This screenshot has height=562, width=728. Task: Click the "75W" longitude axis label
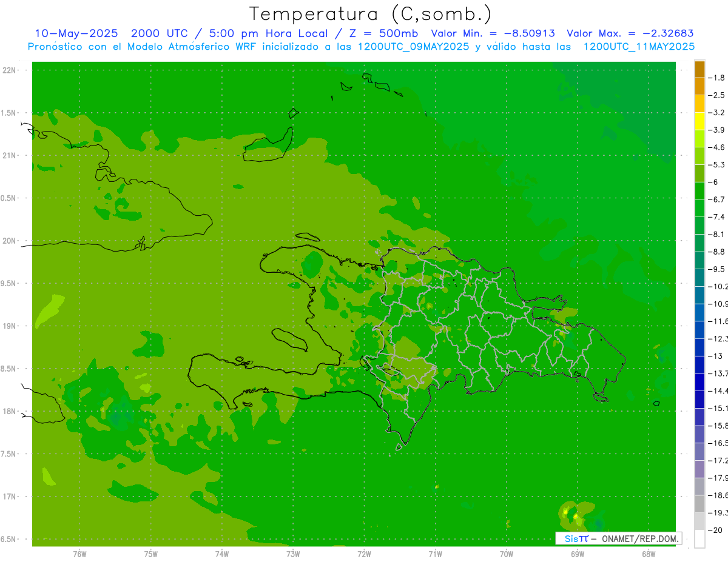point(151,554)
